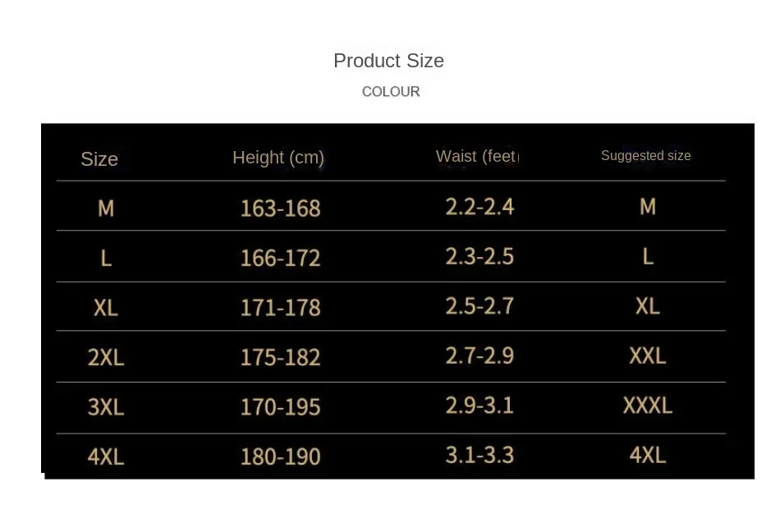
Task: Click the 4XL entry in Size column
Action: (x=106, y=456)
